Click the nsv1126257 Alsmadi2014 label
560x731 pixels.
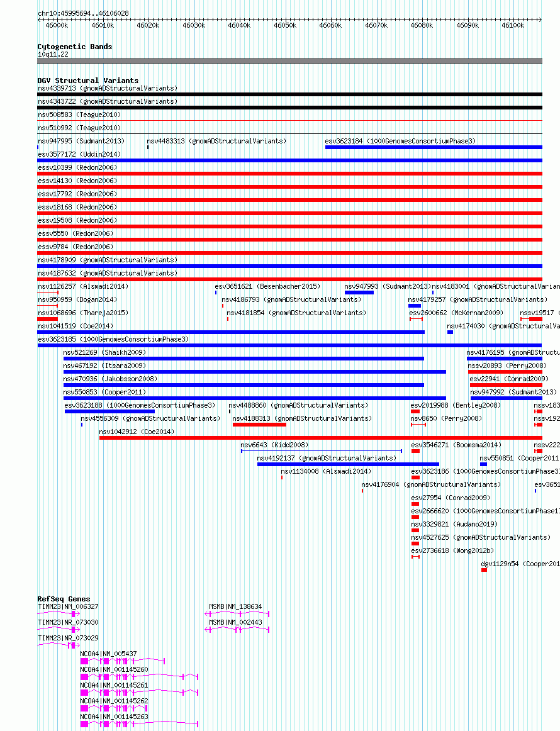coord(83,286)
